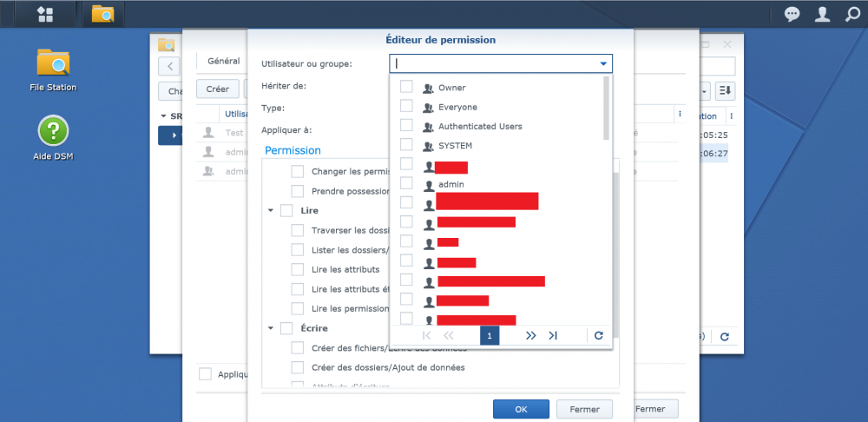Open File Station from the taskbar

pyautogui.click(x=103, y=14)
